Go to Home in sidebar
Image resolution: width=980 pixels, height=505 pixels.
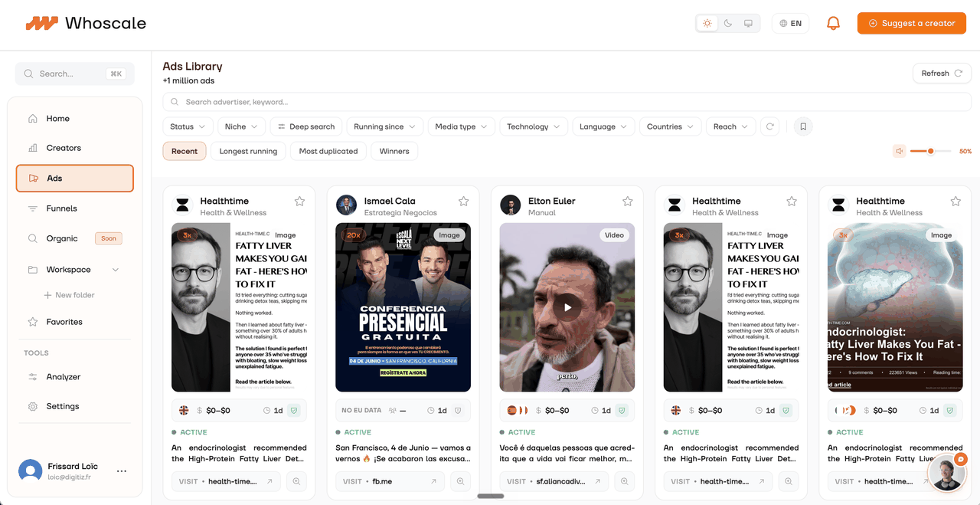click(x=75, y=119)
